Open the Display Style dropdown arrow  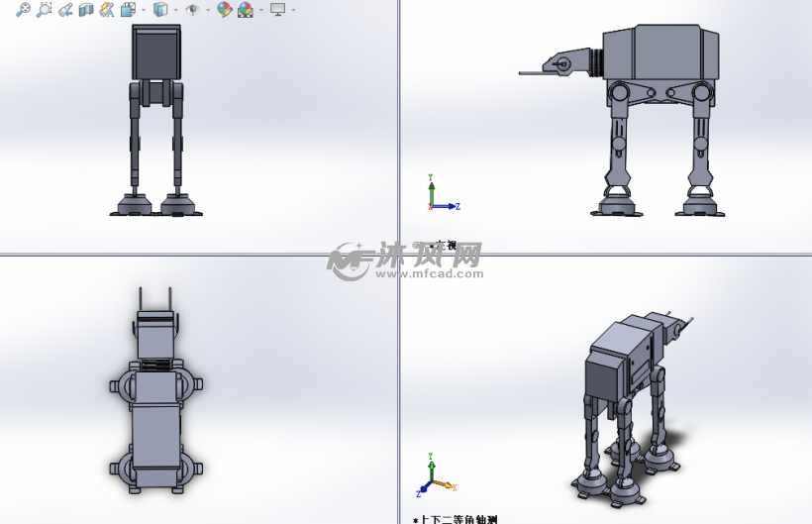176,10
